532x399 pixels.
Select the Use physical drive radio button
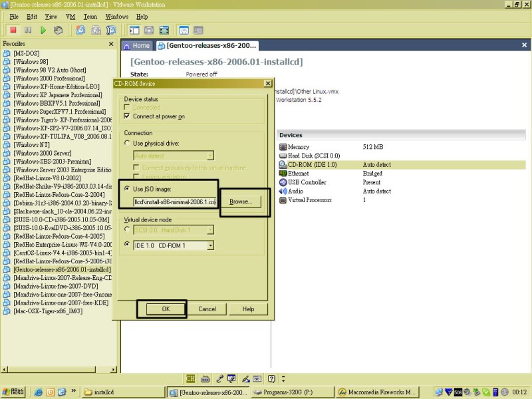127,143
